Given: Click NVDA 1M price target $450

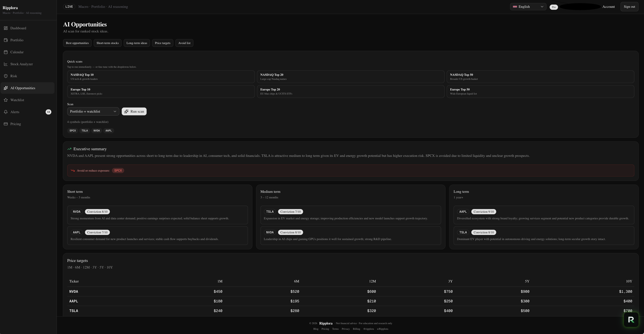Looking at the screenshot, I should pos(218,292).
